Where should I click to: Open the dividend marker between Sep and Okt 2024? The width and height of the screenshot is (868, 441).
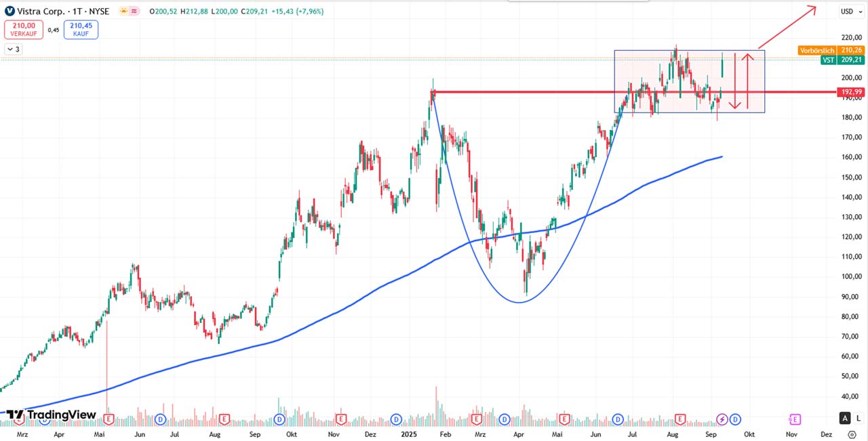coord(279,419)
